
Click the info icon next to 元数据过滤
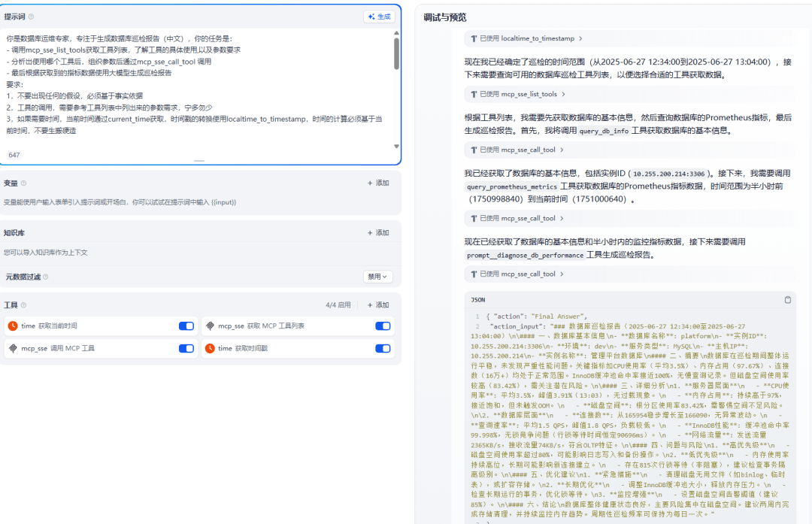(46, 277)
